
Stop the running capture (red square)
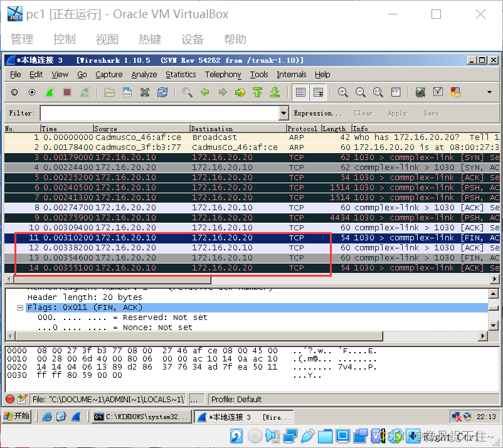[66, 92]
